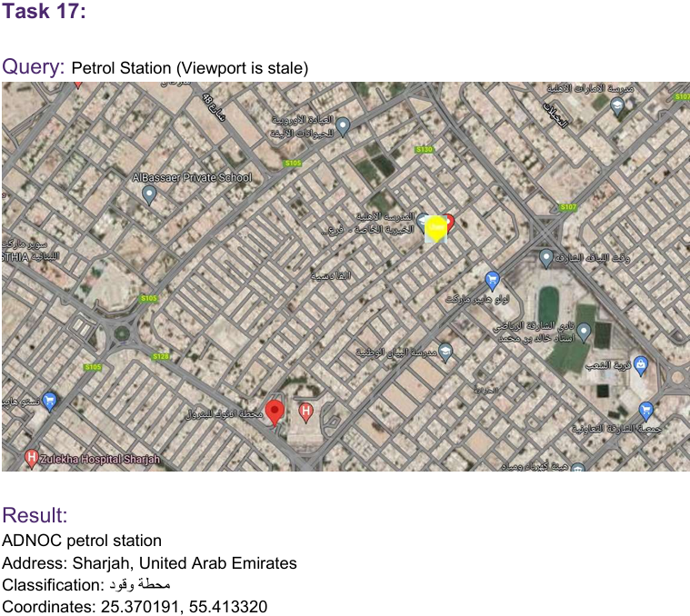Click the S128 road shield

click(x=161, y=356)
